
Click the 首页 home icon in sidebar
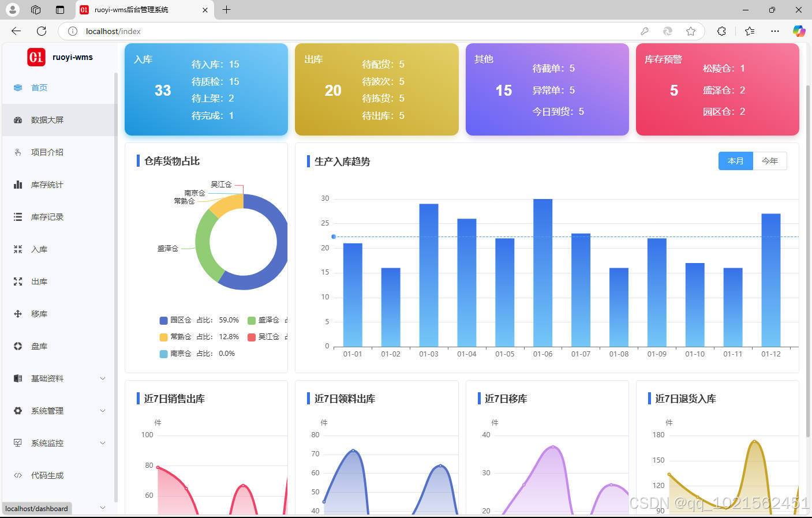coord(18,88)
